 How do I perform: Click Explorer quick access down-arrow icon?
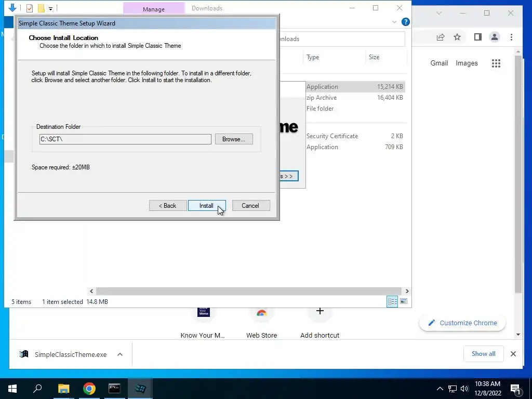click(x=12, y=7)
